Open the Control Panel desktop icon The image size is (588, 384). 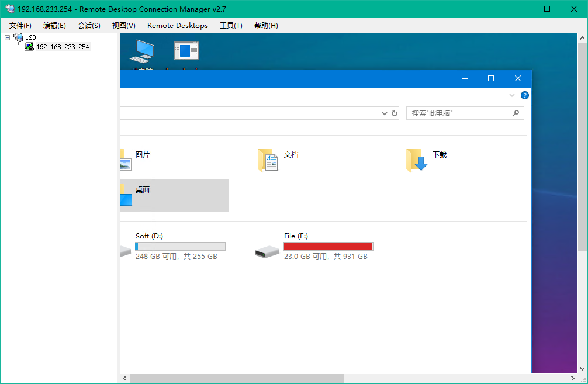pos(186,51)
